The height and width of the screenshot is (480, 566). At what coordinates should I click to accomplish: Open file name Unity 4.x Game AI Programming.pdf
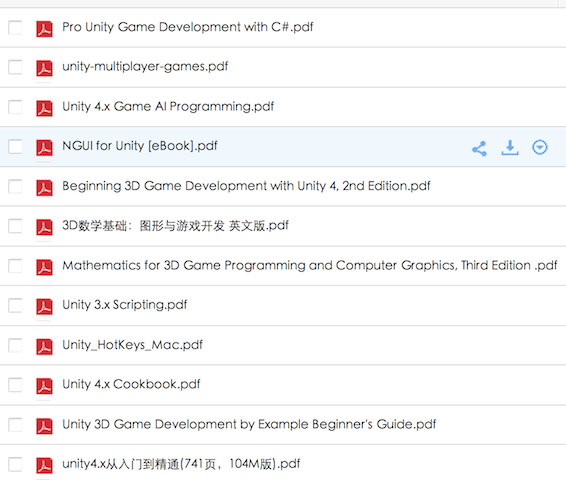coord(168,106)
